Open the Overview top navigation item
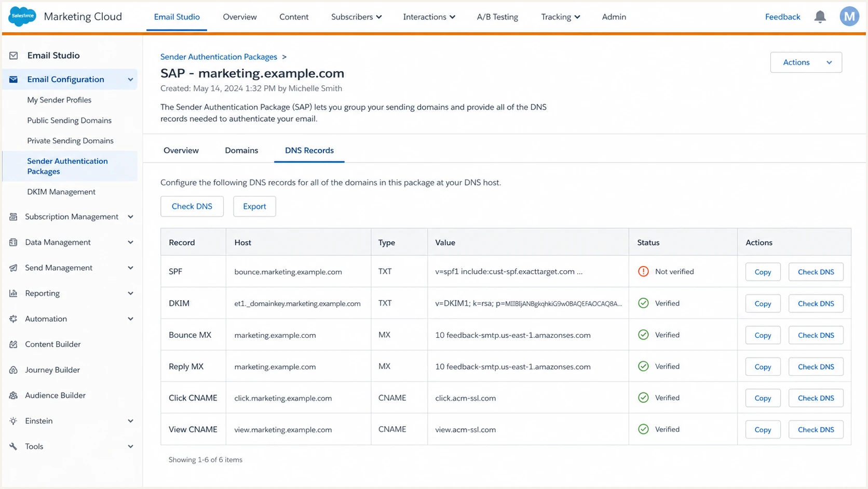Image resolution: width=868 pixels, height=489 pixels. pos(239,17)
